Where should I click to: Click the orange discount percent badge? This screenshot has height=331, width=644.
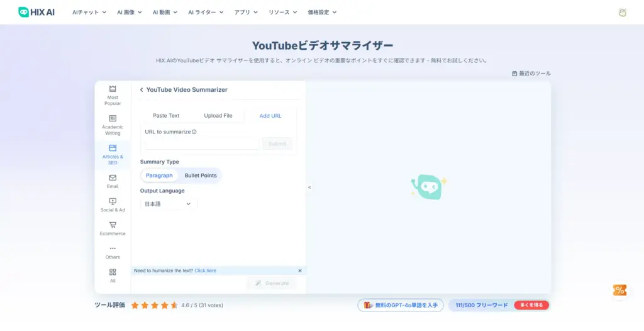coord(619,290)
